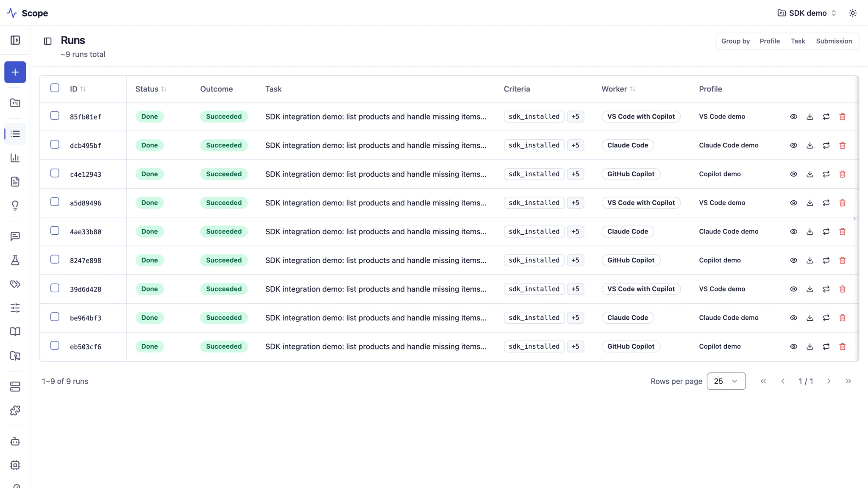Click the blue plus new-run button
This screenshot has height=488, width=868.
(x=15, y=72)
